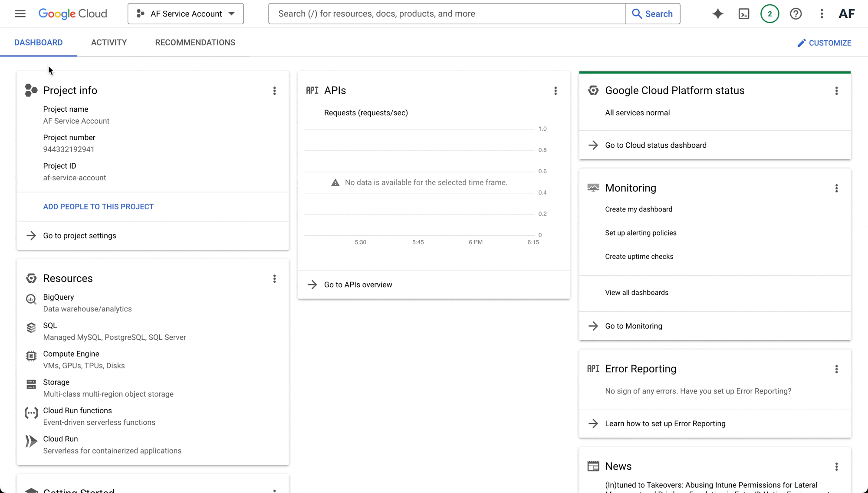Viewport: 868px width, 493px height.
Task: Click the Cloud Platform status hexagon icon
Action: [x=593, y=90]
